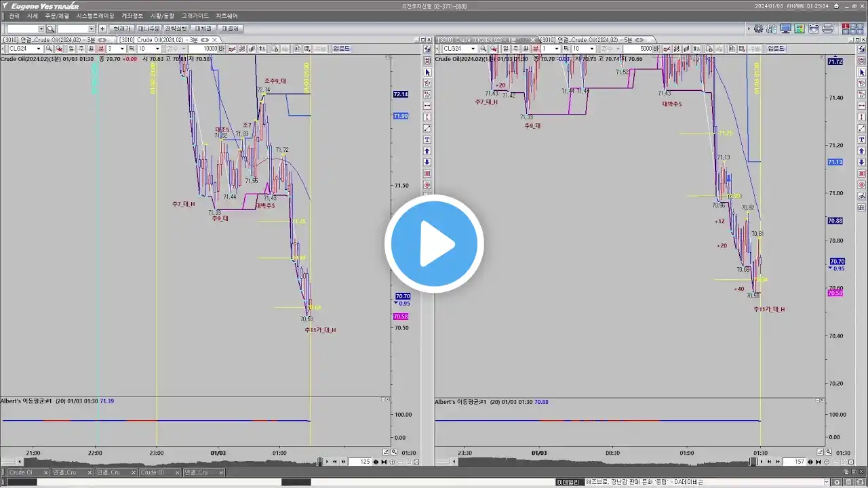Screen dimensions: 868x488
Task: Select 분 period in left chart
Action: point(100,48)
